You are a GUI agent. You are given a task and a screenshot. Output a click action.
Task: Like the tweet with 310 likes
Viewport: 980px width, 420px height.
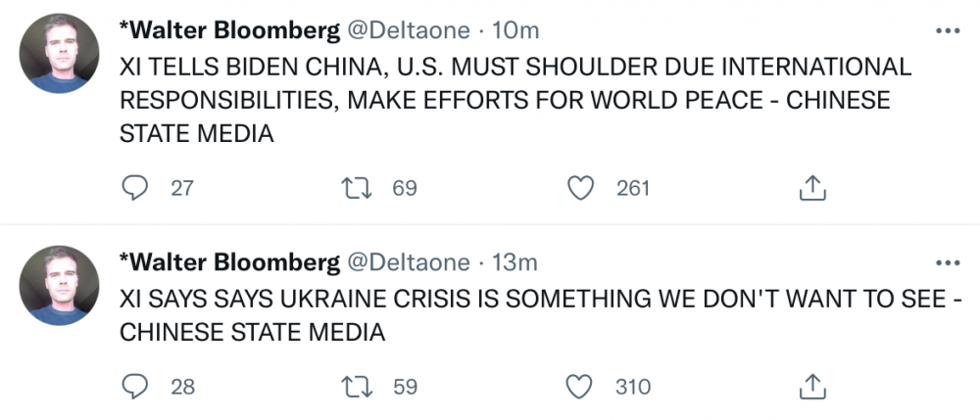point(584,387)
